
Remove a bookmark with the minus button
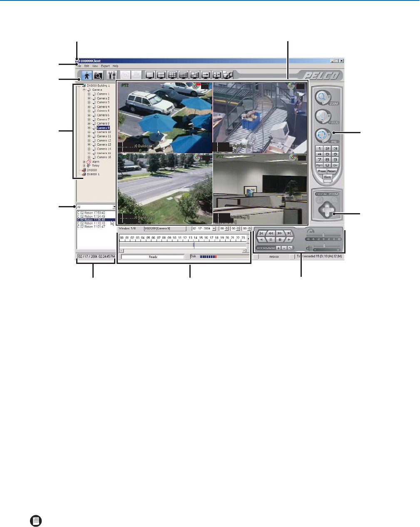[284, 248]
